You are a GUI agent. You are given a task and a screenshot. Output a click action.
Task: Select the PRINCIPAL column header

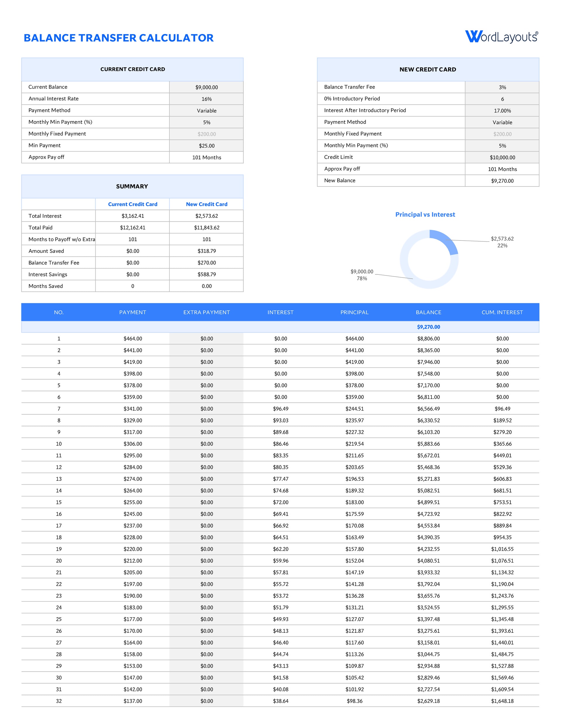[x=354, y=312]
